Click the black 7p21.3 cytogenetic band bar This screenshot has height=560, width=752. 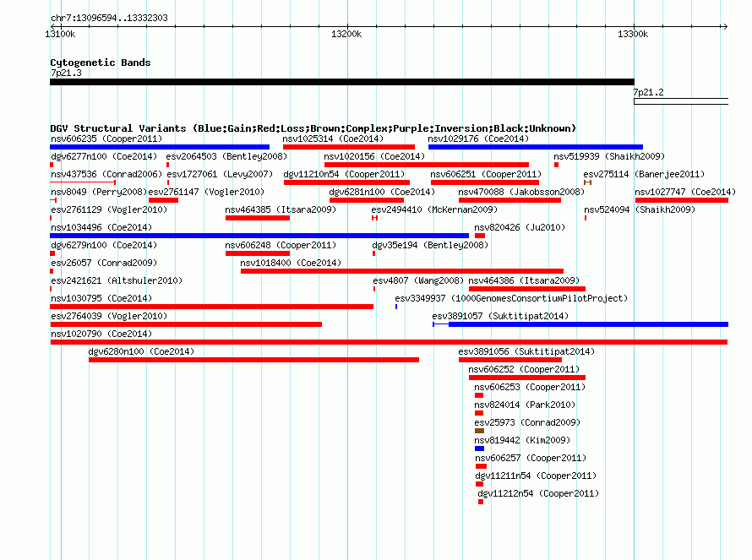[x=342, y=82]
